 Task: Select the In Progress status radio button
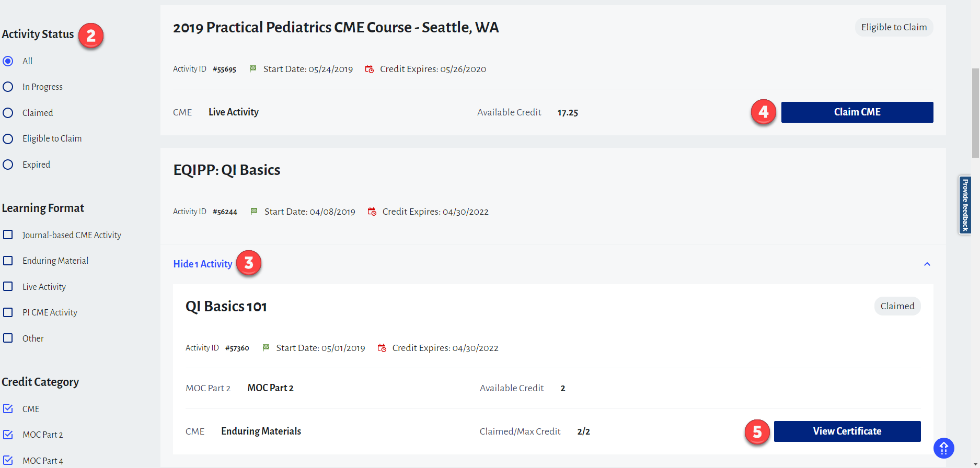(x=8, y=87)
